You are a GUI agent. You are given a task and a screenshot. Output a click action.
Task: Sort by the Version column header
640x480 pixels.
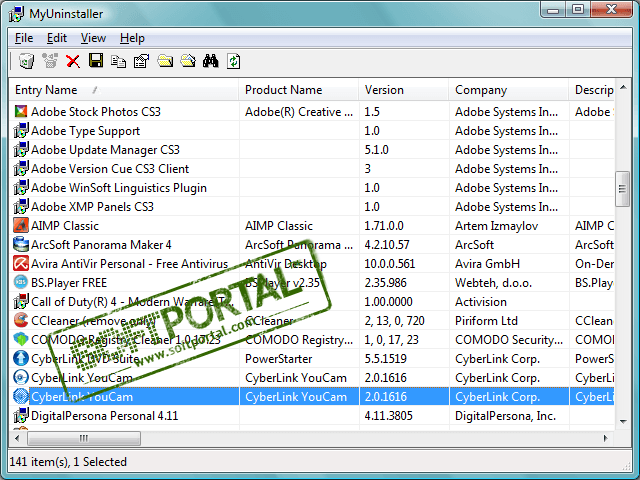403,90
